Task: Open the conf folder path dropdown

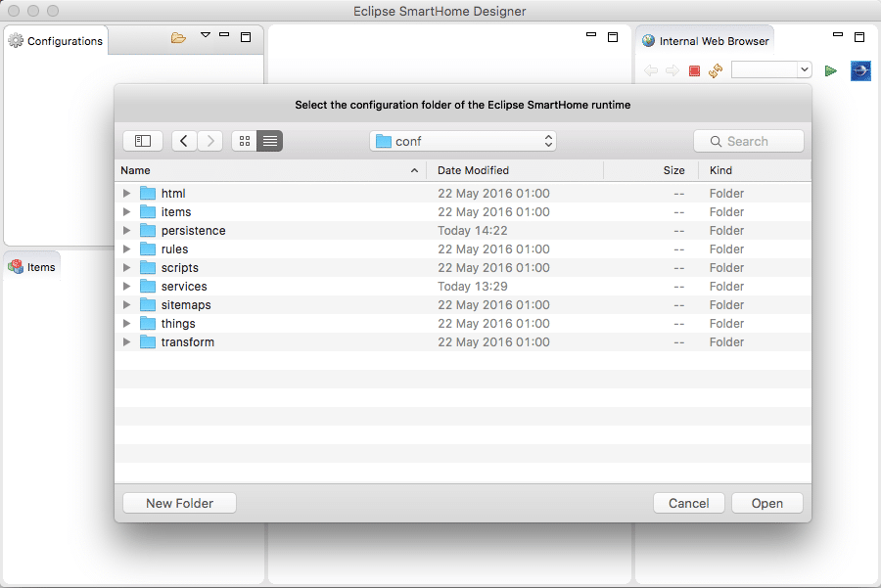Action: [463, 141]
